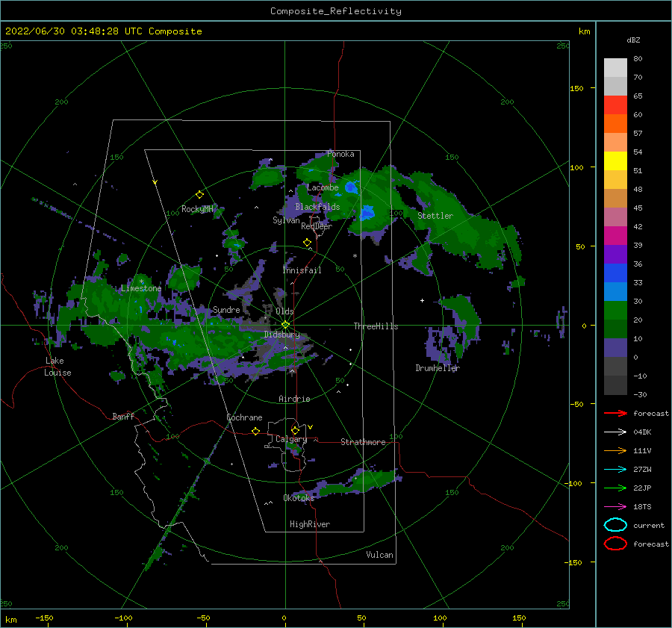Pick the brown 48-45 dBZ swatch

point(615,199)
